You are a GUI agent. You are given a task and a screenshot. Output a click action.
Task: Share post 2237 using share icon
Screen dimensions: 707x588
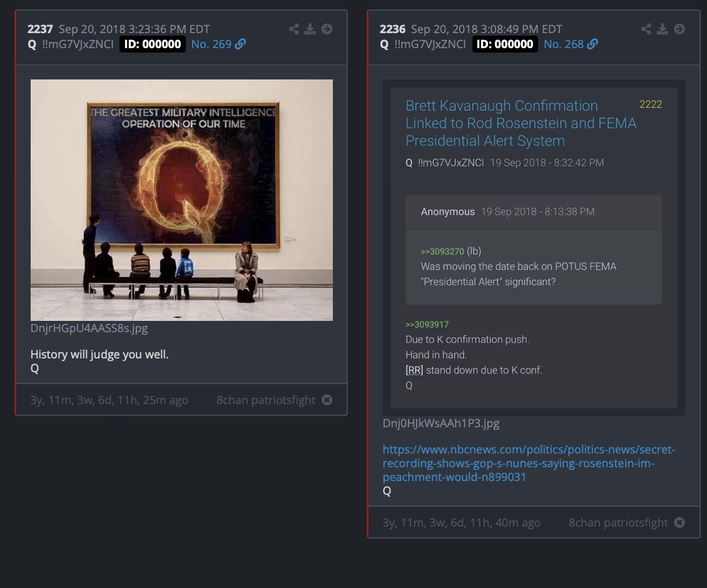point(294,29)
